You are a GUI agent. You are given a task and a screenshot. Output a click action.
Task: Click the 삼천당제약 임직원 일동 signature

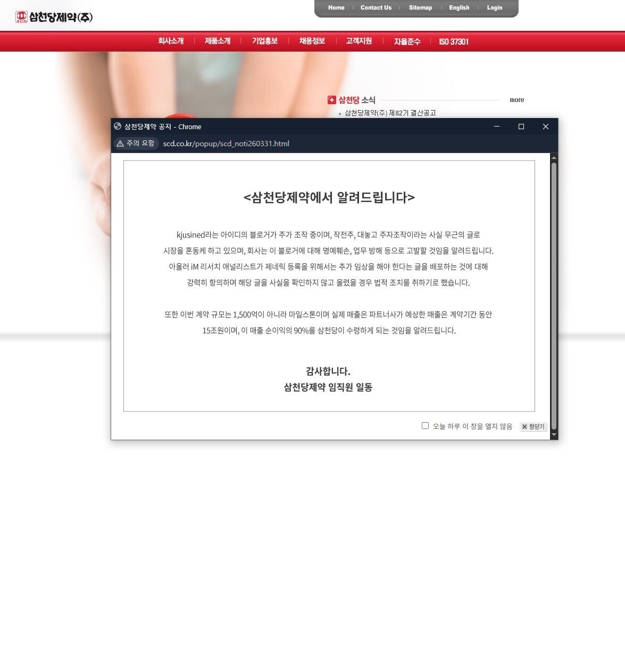[328, 387]
